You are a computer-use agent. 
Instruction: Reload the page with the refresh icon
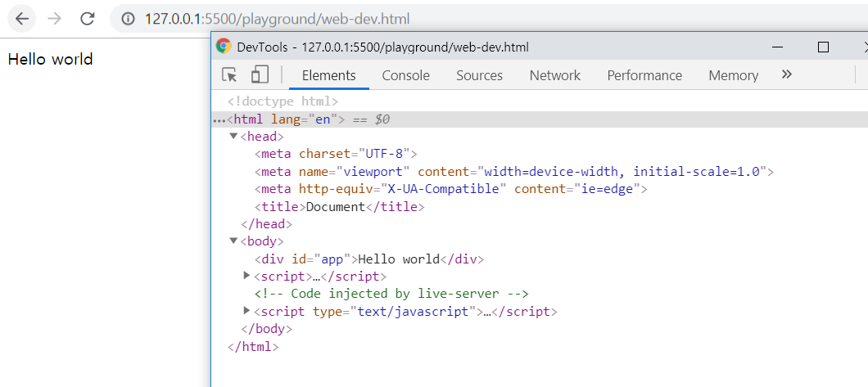pos(88,19)
